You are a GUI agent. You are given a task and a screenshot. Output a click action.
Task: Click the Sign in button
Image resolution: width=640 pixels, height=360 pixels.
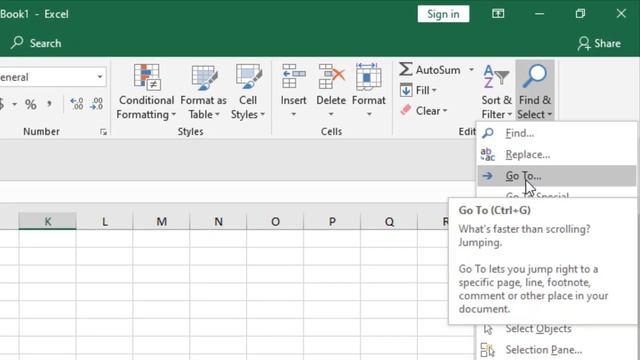(443, 14)
